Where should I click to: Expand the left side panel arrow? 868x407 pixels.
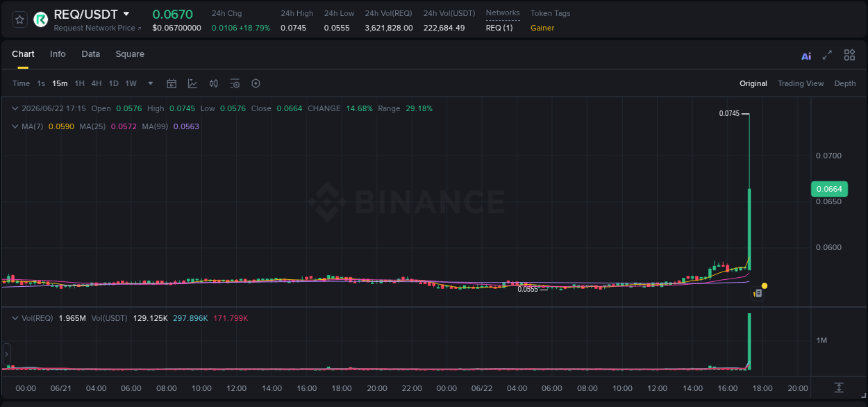(x=7, y=354)
